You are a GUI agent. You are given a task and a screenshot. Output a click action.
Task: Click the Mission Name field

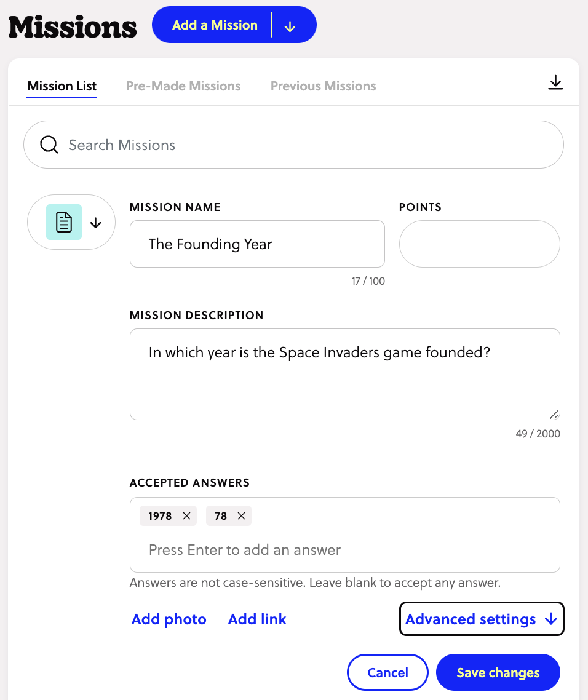coord(257,244)
